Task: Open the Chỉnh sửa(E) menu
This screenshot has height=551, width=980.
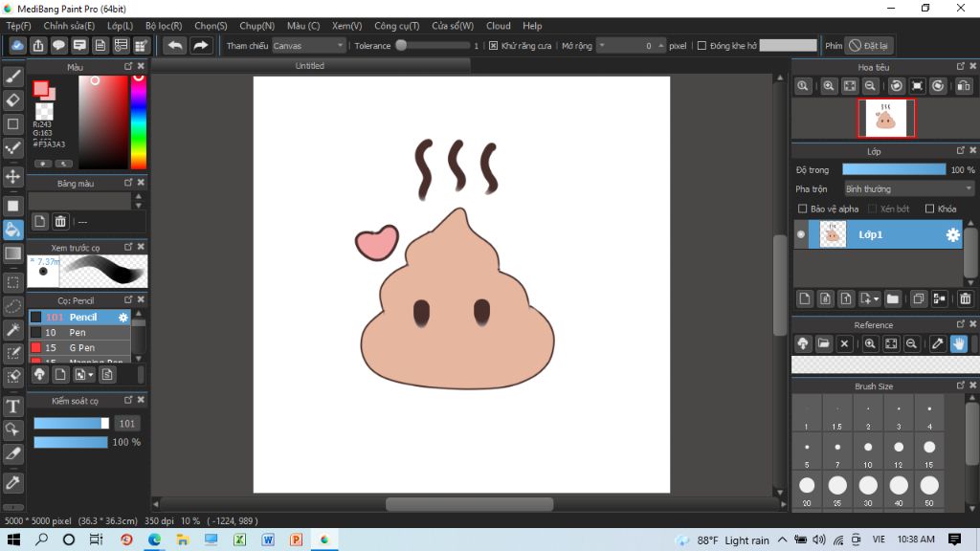Action: pyautogui.click(x=69, y=26)
